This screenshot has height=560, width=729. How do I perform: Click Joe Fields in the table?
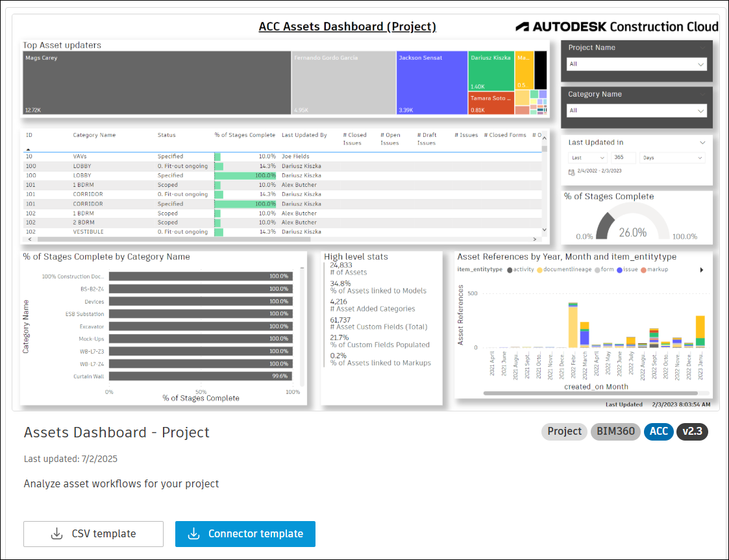(295, 156)
